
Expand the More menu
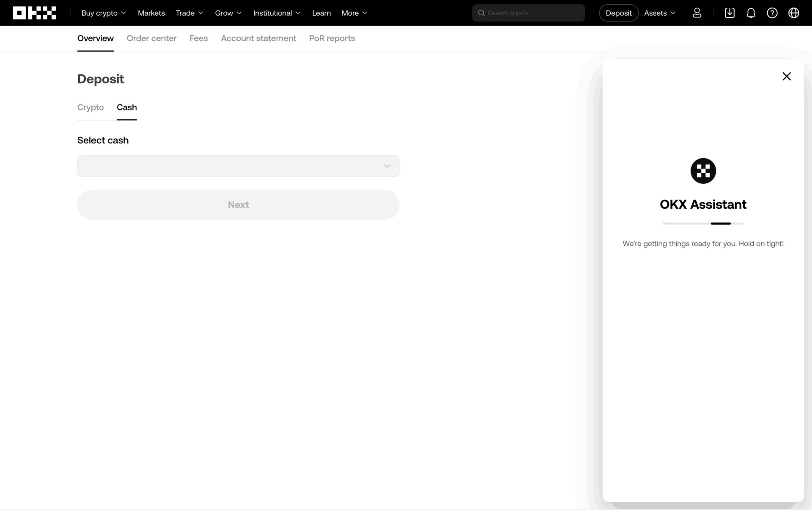pos(354,13)
